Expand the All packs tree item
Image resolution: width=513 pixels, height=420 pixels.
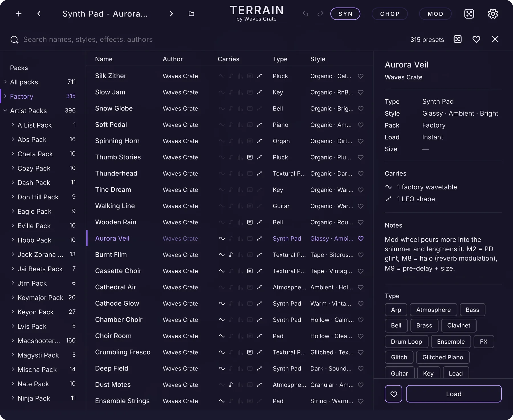[5, 82]
